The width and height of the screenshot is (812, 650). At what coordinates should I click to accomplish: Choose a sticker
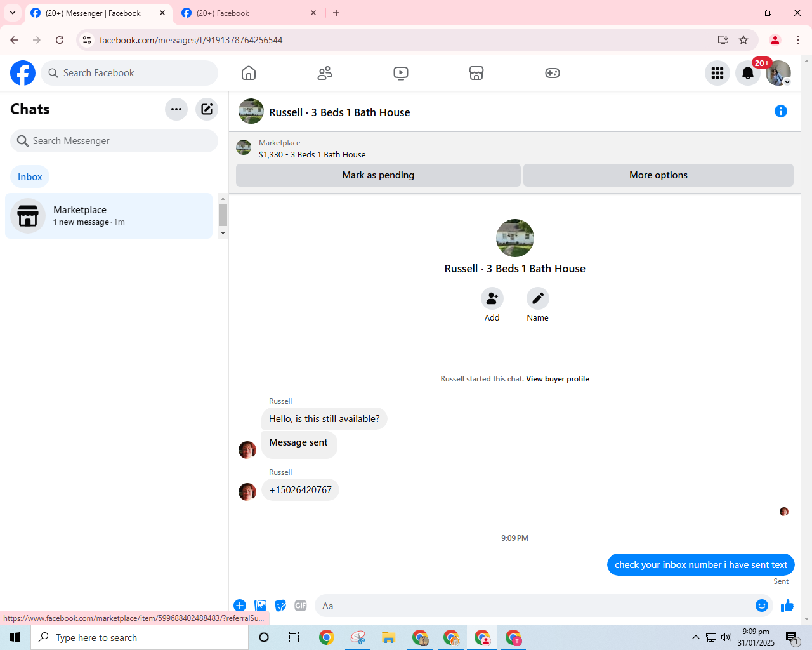tap(280, 606)
